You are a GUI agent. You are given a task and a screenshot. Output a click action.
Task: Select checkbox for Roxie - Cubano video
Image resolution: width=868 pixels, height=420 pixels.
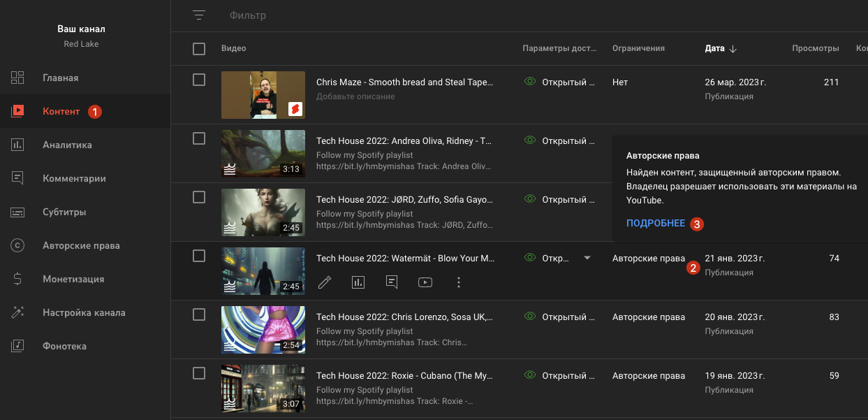199,373
